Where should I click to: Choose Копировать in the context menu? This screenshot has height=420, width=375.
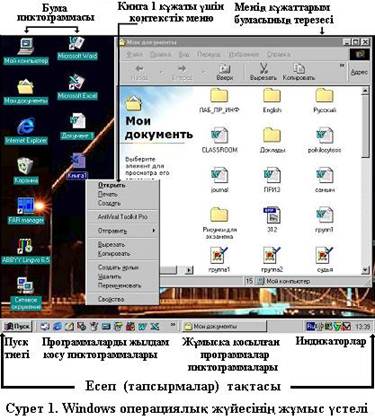pos(122,253)
